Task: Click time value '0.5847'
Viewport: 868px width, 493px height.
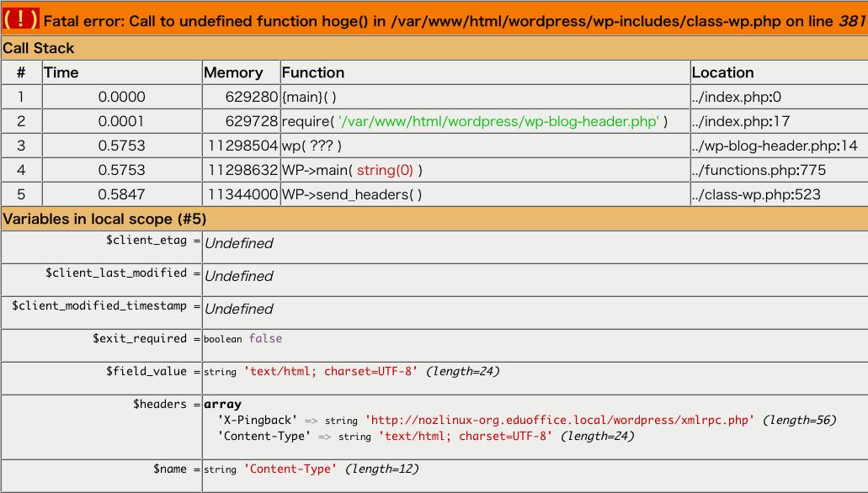Action: coord(122,194)
